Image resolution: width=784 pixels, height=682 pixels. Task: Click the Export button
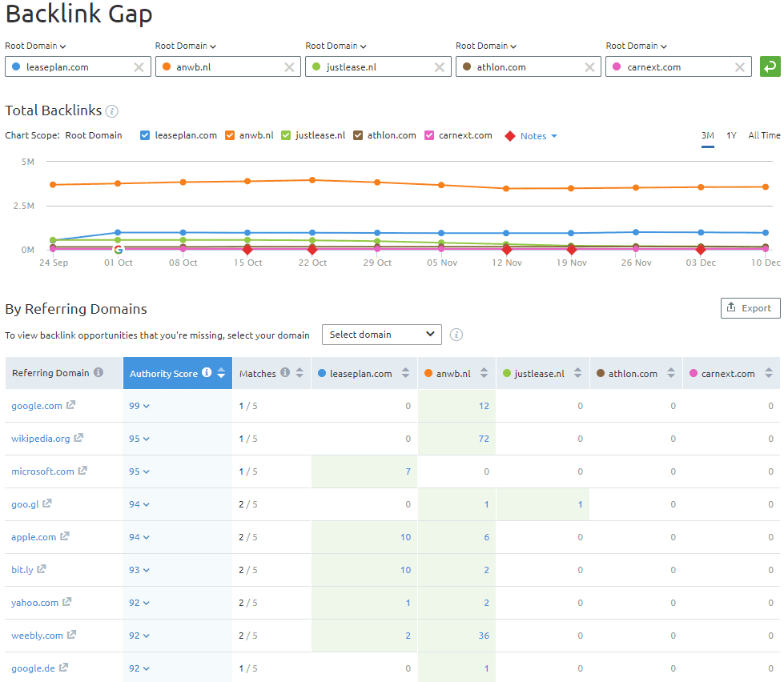(750, 307)
